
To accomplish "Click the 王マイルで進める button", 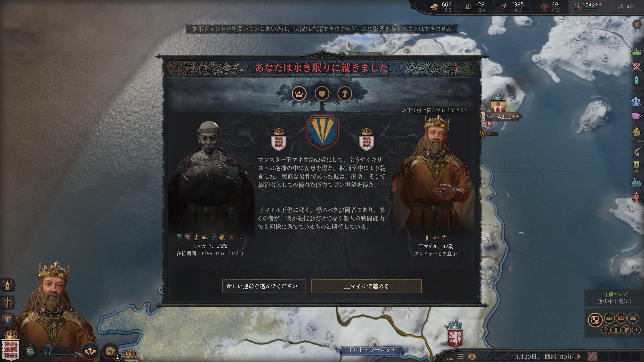I will click(x=366, y=286).
